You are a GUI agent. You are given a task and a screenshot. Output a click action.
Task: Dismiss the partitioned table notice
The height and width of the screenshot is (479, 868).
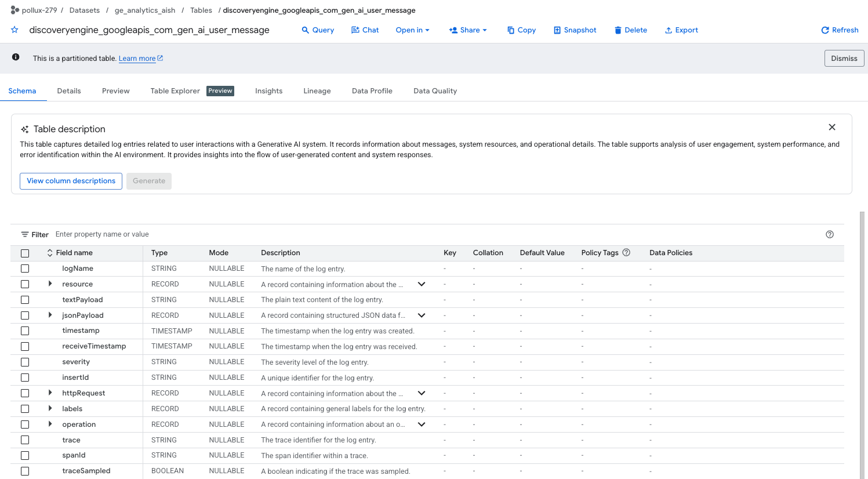coord(844,59)
